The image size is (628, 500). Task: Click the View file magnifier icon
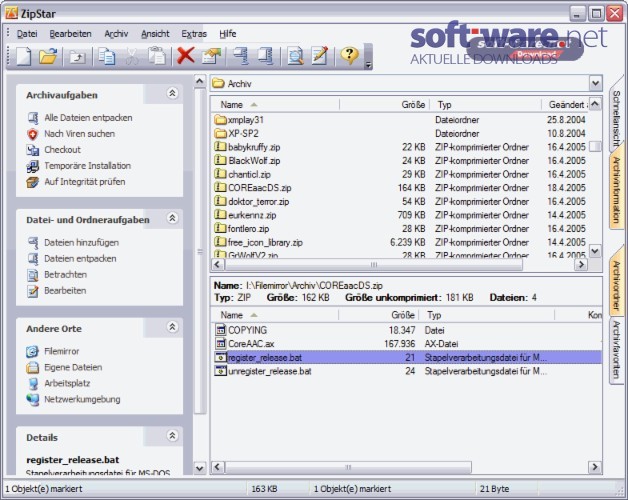295,56
